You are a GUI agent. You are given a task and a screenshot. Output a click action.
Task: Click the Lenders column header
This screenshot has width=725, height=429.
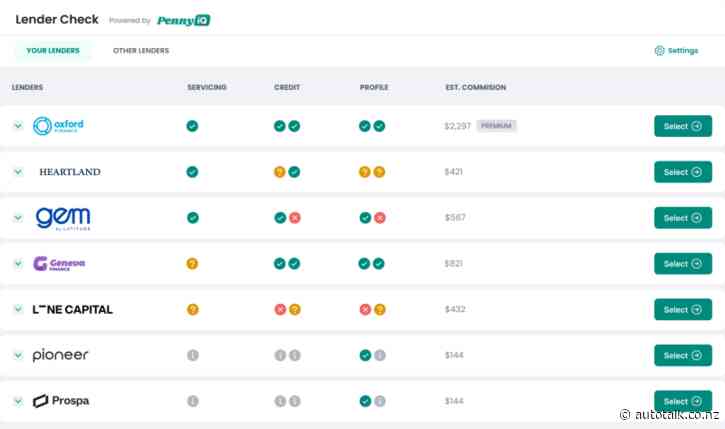pos(27,87)
